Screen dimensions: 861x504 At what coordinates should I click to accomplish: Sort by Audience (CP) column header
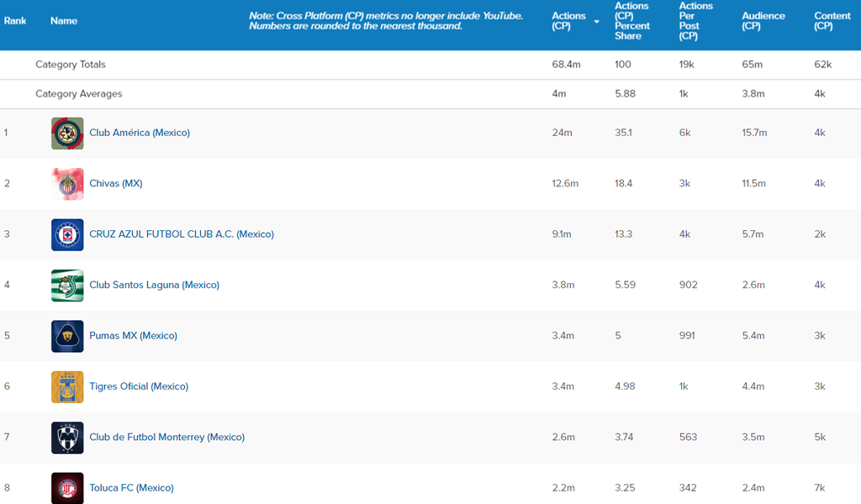763,21
